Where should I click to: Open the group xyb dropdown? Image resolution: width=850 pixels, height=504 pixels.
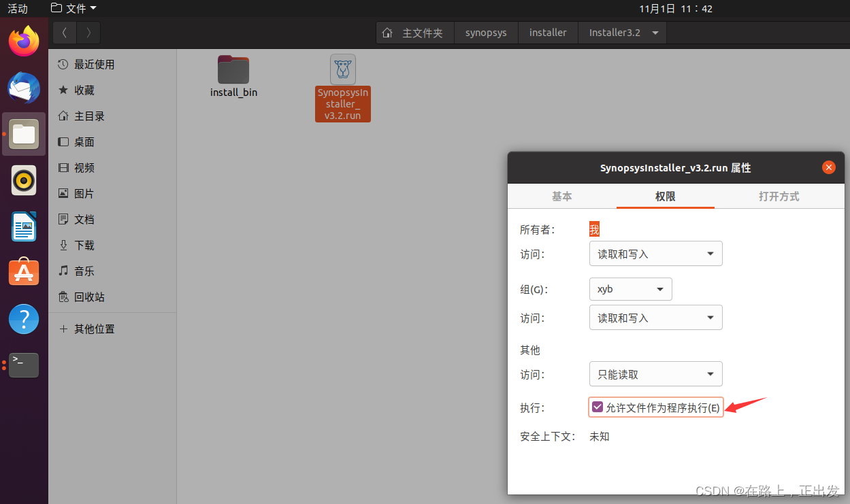click(630, 289)
